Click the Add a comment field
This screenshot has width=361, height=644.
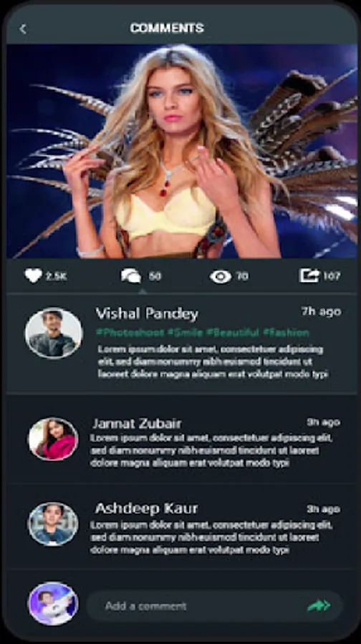pos(215,606)
